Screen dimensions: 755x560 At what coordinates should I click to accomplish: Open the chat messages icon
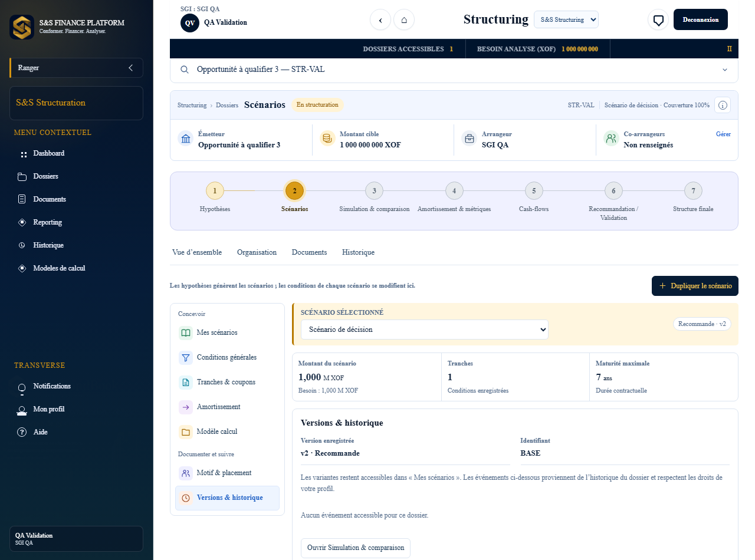[x=658, y=19]
